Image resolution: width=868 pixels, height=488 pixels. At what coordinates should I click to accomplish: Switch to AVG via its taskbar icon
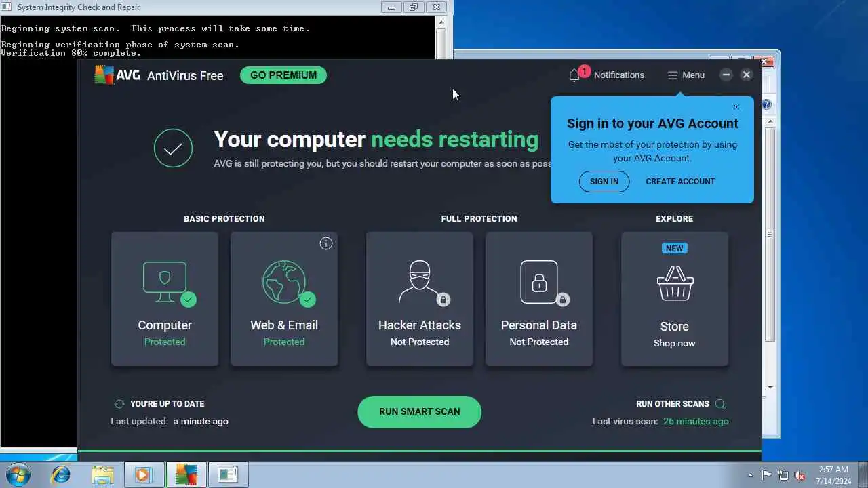coord(185,474)
